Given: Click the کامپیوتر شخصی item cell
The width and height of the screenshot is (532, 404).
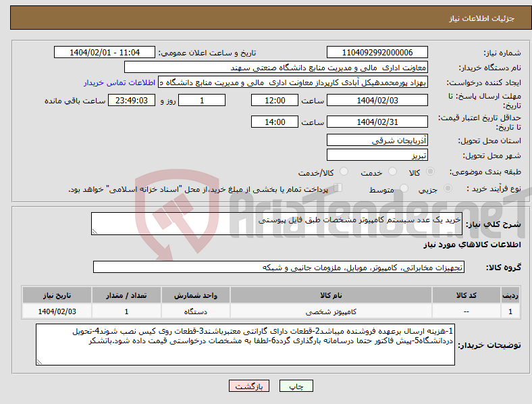Looking at the screenshot, I should point(331,311).
